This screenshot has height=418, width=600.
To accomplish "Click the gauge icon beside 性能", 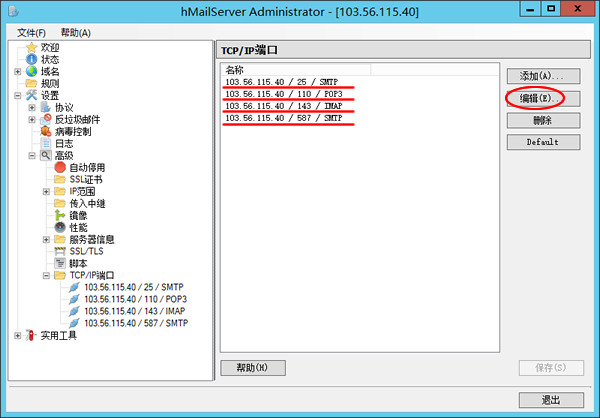I will pyautogui.click(x=60, y=227).
